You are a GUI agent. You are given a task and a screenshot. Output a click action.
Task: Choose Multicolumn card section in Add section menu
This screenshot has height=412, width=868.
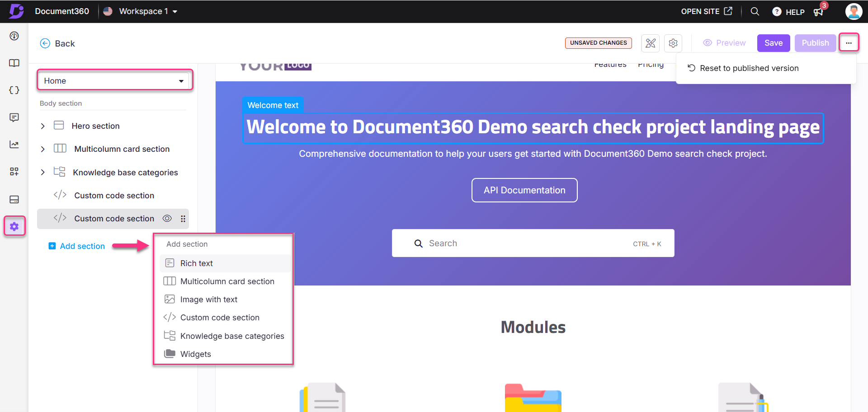[225, 281]
